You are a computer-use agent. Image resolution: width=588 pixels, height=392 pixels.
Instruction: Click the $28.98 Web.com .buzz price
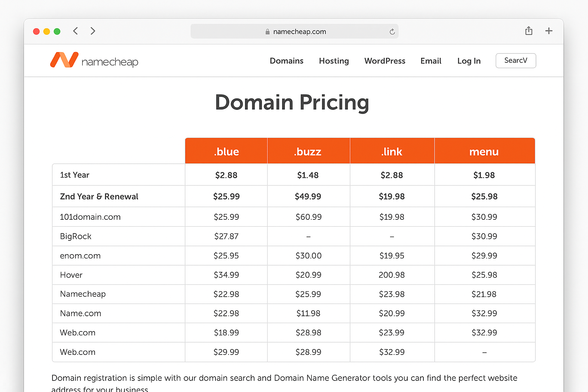[x=308, y=332]
